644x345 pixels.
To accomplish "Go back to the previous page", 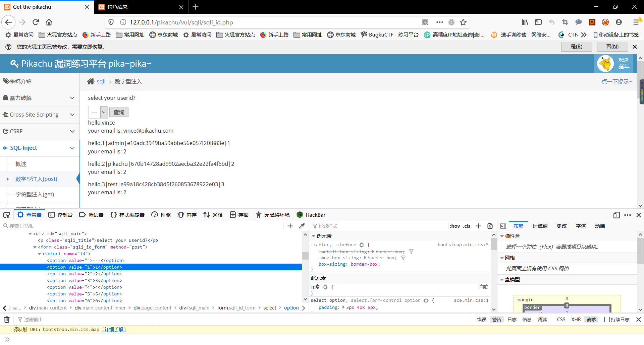I will [8, 22].
